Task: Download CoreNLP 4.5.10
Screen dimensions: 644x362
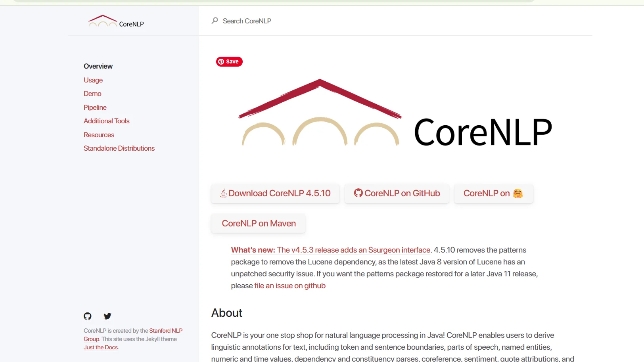Action: tap(275, 193)
